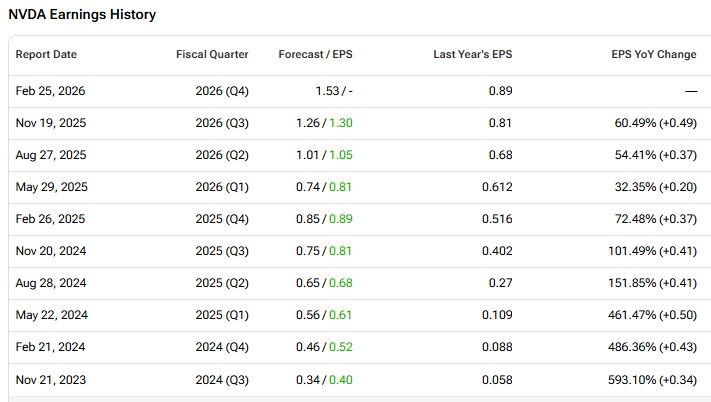This screenshot has width=711, height=402.
Task: Select the 2024 (Q3) fiscal quarter cell
Action: pyautogui.click(x=222, y=379)
